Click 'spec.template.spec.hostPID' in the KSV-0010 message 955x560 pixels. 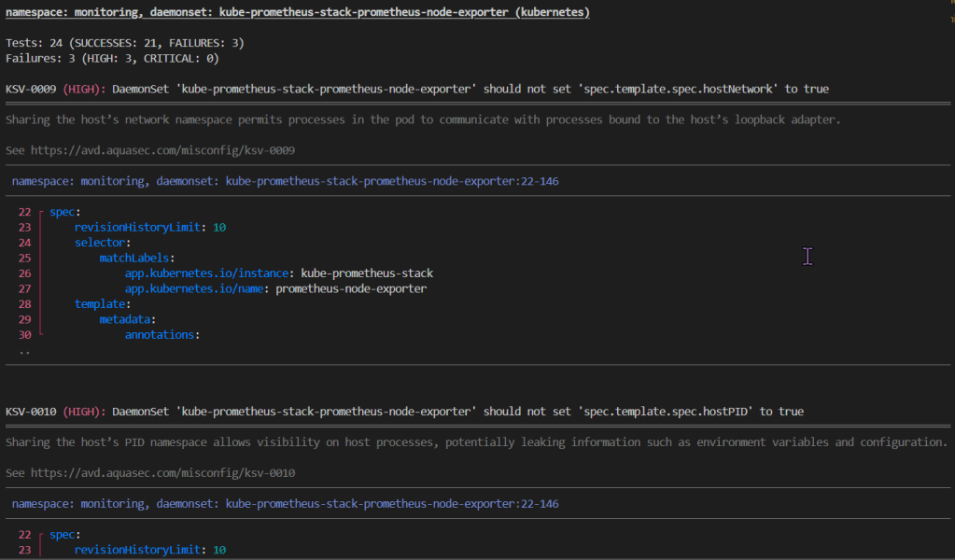[x=665, y=412]
